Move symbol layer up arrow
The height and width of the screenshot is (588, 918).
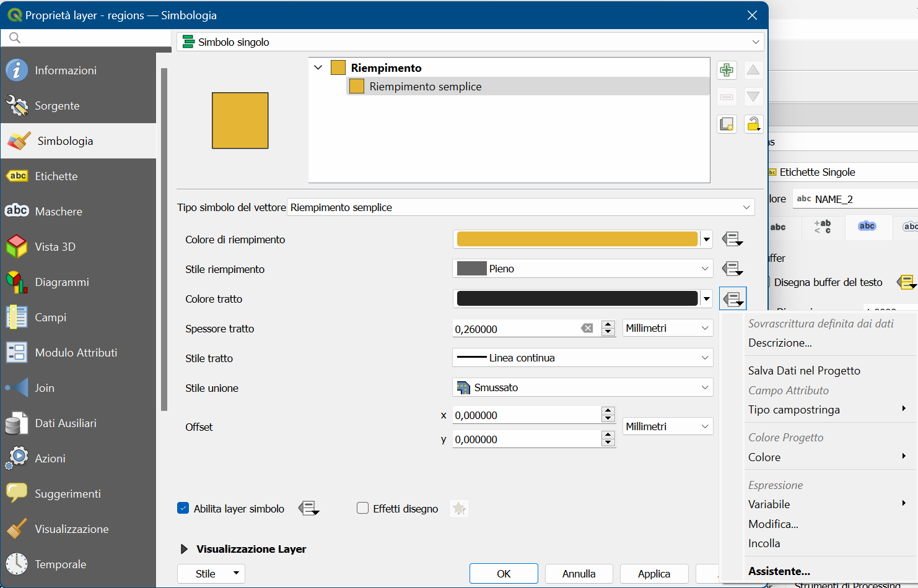753,70
